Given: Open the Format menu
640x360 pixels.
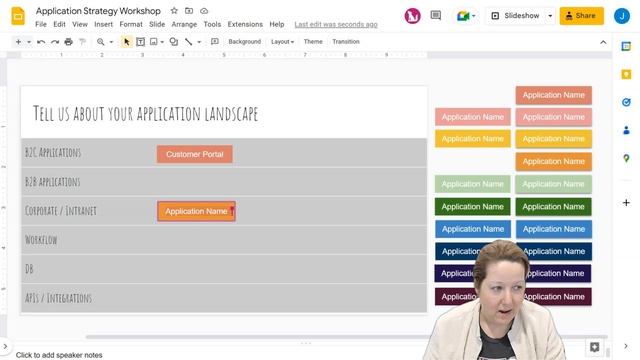Looking at the screenshot, I should (131, 24).
